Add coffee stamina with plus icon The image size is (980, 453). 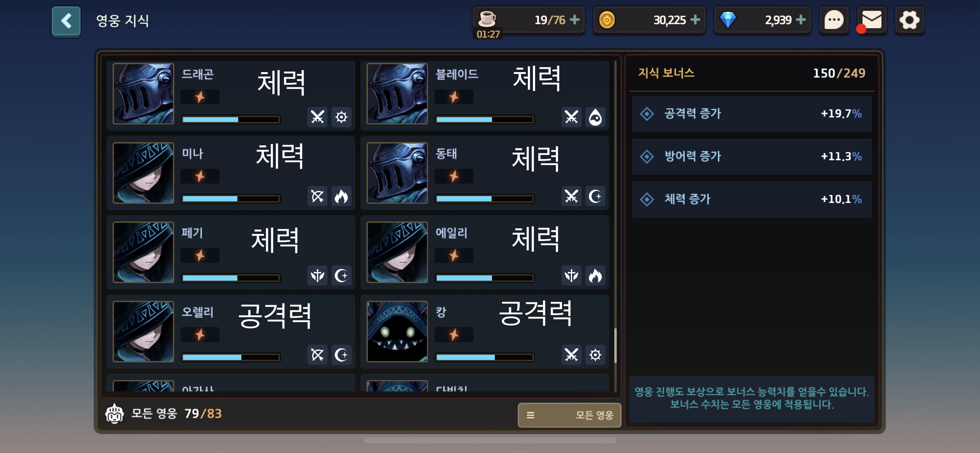pyautogui.click(x=575, y=20)
